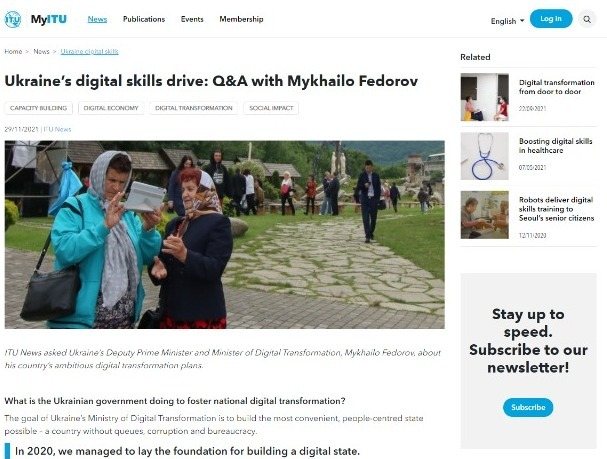Screen dimensions: 607x459
Task: Expand the English language dropdown
Action: tap(507, 21)
